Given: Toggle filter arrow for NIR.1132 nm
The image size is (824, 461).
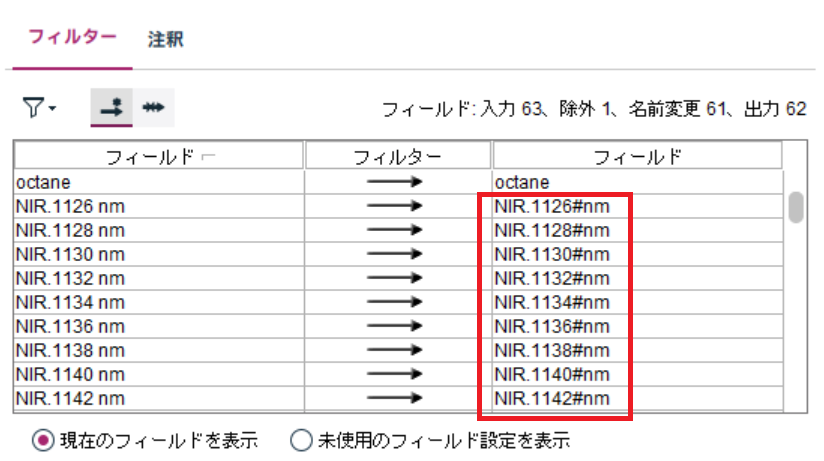Looking at the screenshot, I should 395,278.
